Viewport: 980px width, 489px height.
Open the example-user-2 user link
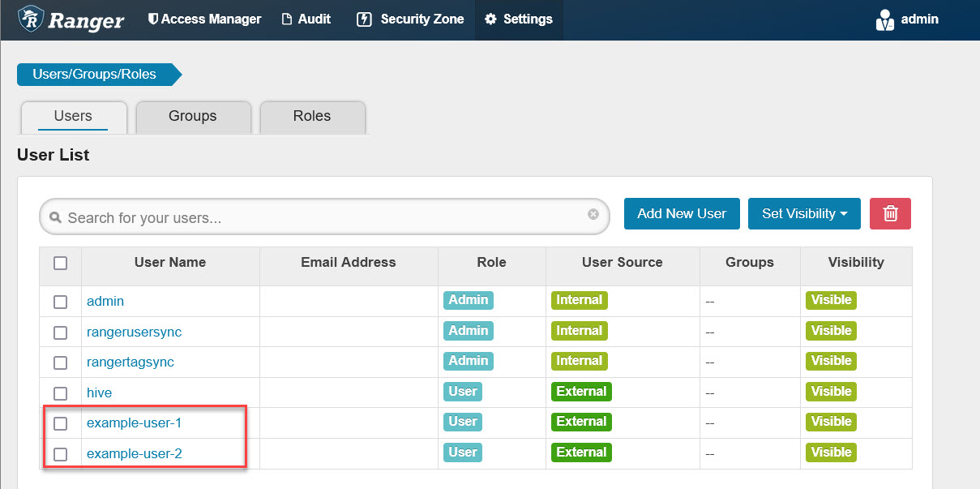click(135, 453)
